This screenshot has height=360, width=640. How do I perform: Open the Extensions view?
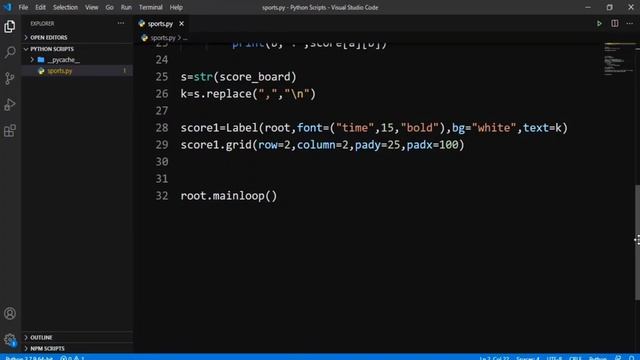click(10, 131)
